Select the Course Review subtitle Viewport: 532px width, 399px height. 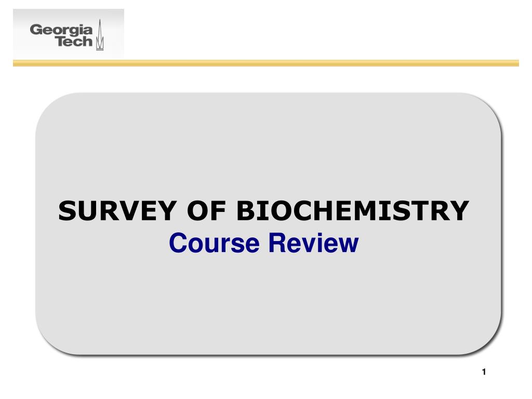coord(263,243)
